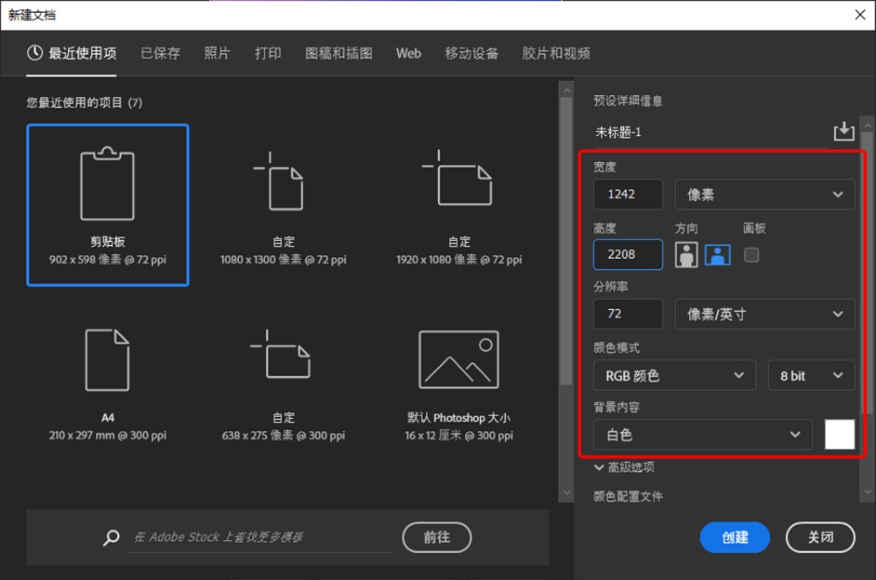Choose the A4 document preset icon
This screenshot has height=580, width=876.
coord(107,360)
